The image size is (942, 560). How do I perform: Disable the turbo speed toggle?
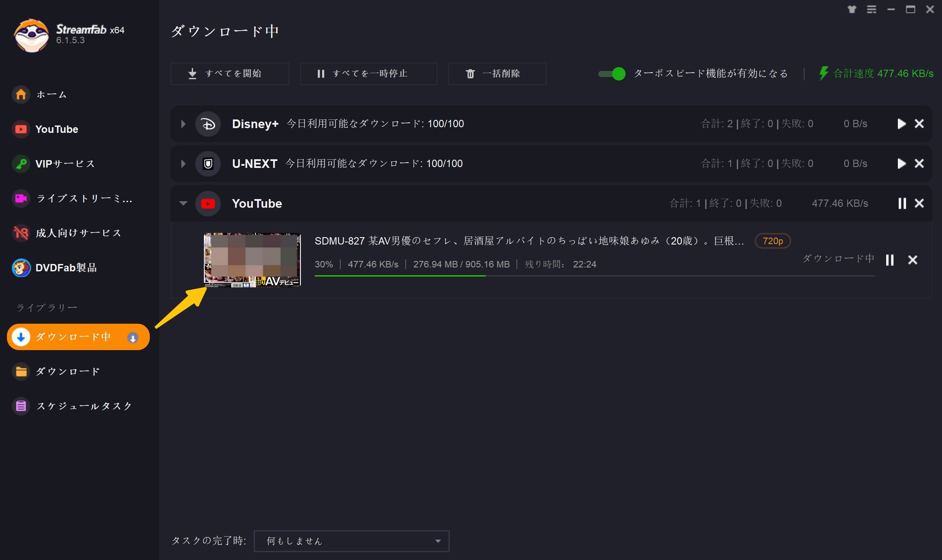point(612,74)
